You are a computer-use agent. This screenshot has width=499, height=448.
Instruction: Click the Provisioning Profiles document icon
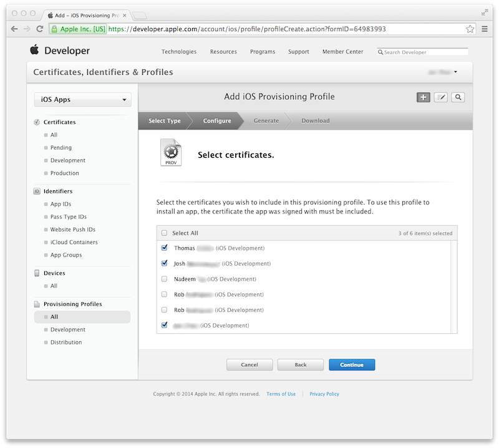pyautogui.click(x=37, y=304)
